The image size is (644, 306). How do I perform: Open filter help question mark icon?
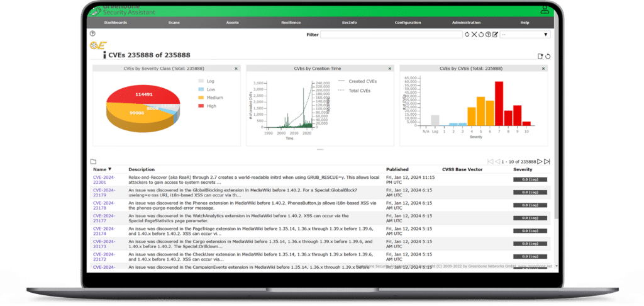pos(488,35)
